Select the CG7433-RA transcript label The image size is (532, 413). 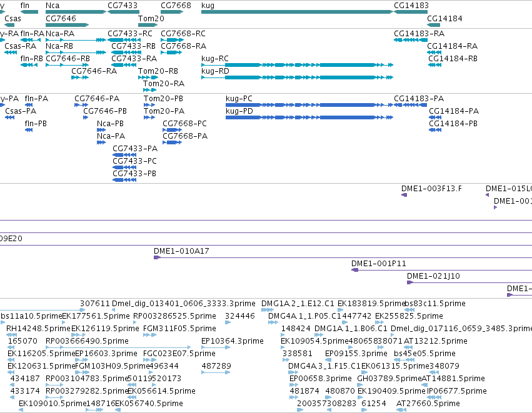[134, 59]
